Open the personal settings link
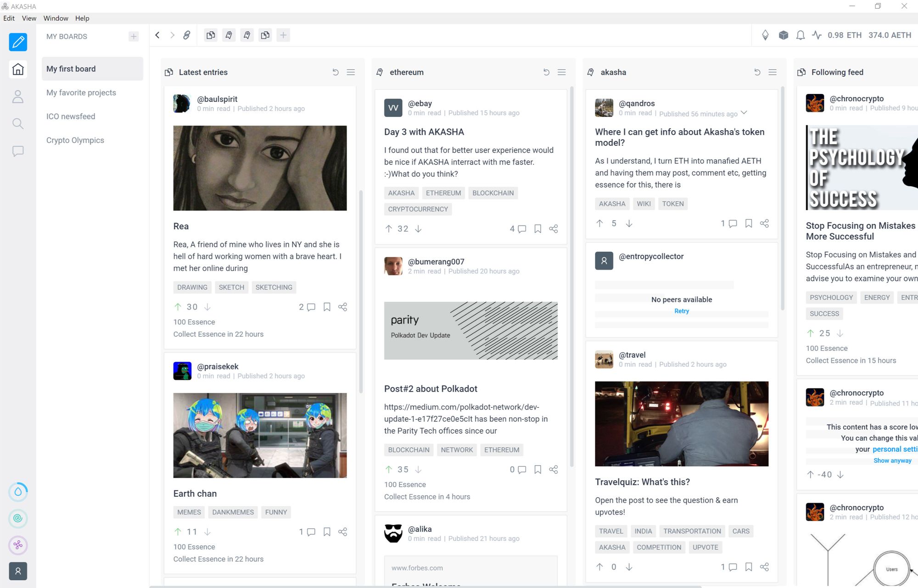 pyautogui.click(x=895, y=449)
